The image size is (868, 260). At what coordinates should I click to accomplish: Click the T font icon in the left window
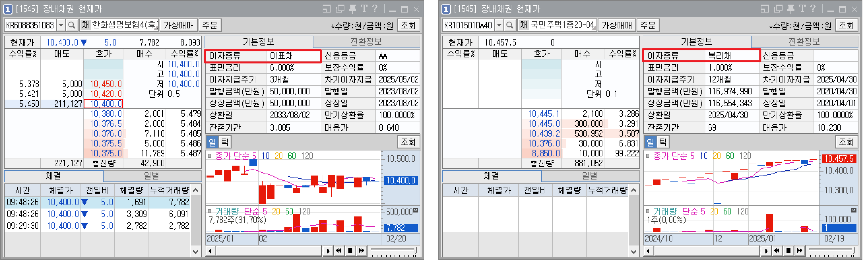(x=364, y=9)
